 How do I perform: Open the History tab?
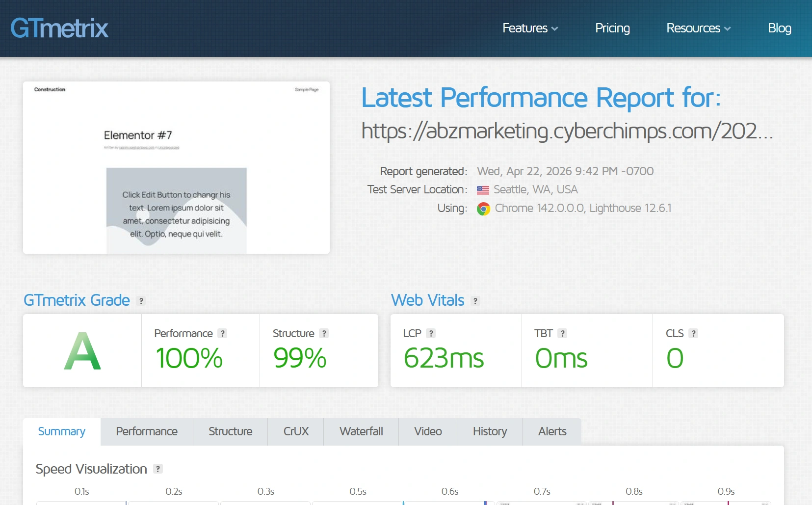(x=490, y=431)
